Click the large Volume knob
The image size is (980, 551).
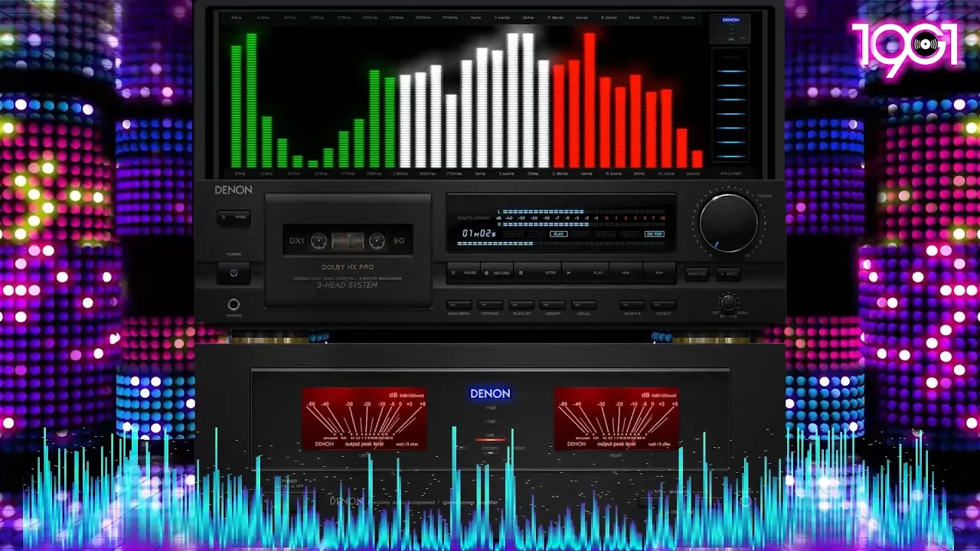728,223
